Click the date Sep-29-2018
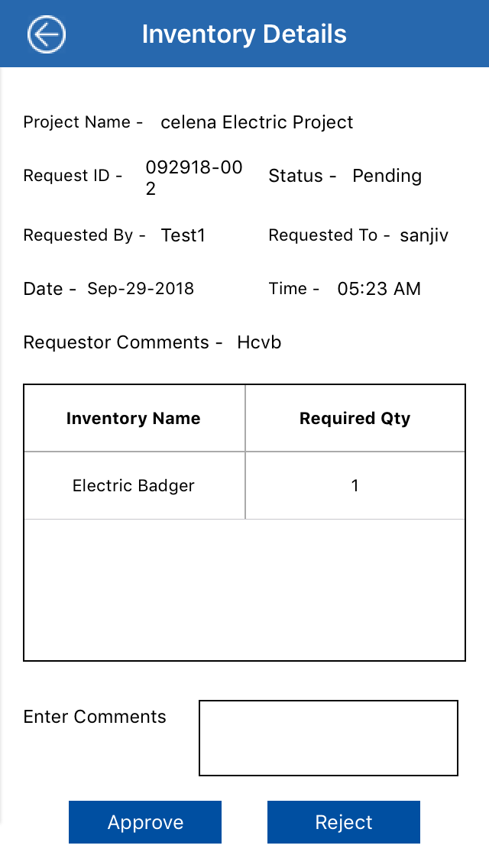Screen dimensions: 489x868 [x=141, y=289]
